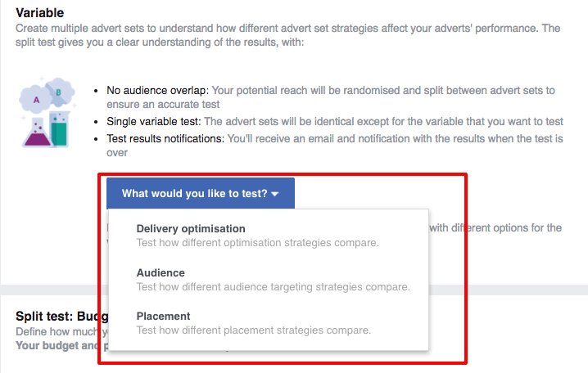Click the purple 'A' cloud icon
Image resolution: width=588 pixels, height=373 pixels.
[x=36, y=100]
